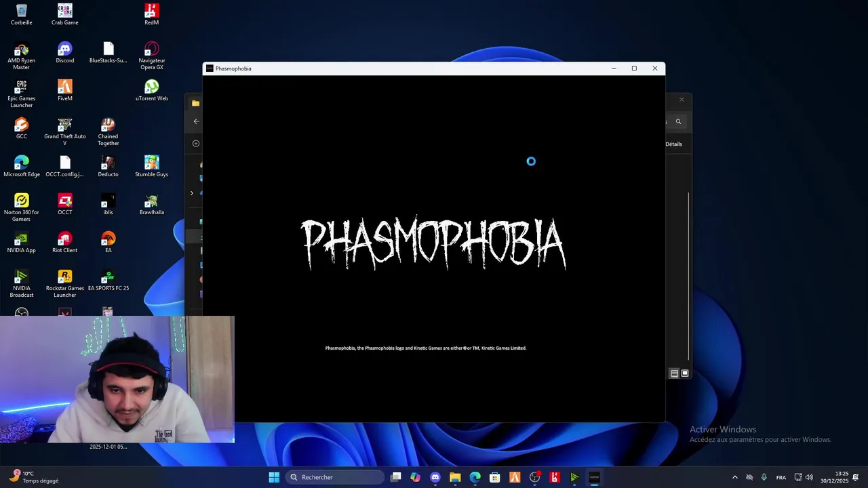Open the iblis desktop shortcut
The image size is (868, 488).
[108, 204]
